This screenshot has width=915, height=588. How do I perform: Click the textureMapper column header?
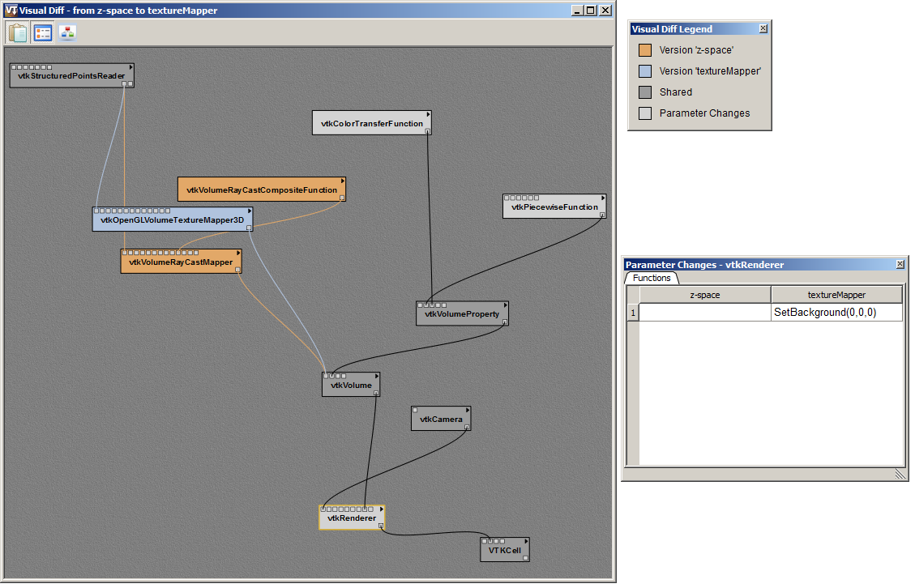836,295
